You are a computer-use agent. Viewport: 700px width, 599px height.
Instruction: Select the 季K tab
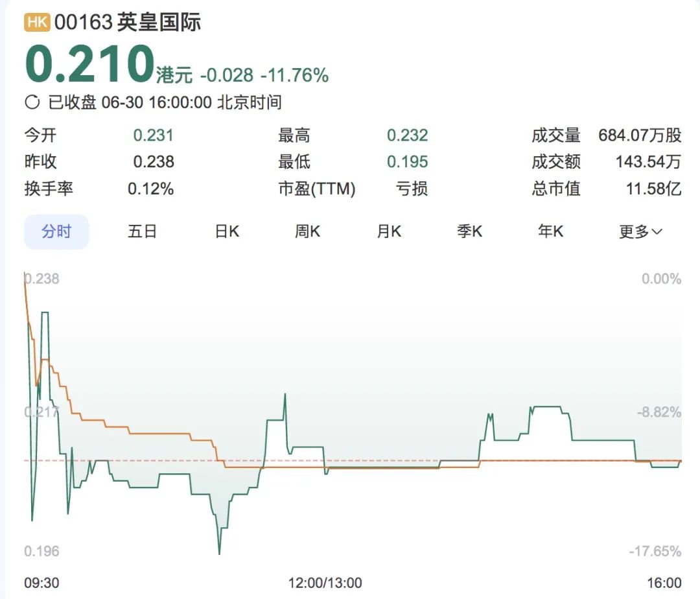470,231
